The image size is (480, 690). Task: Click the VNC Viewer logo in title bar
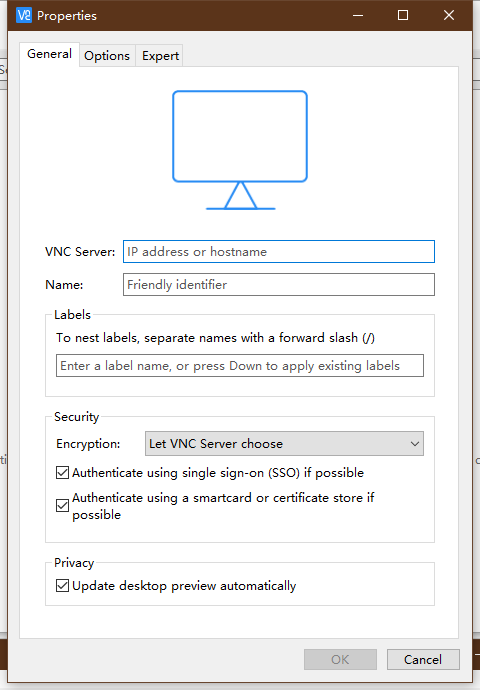point(24,15)
